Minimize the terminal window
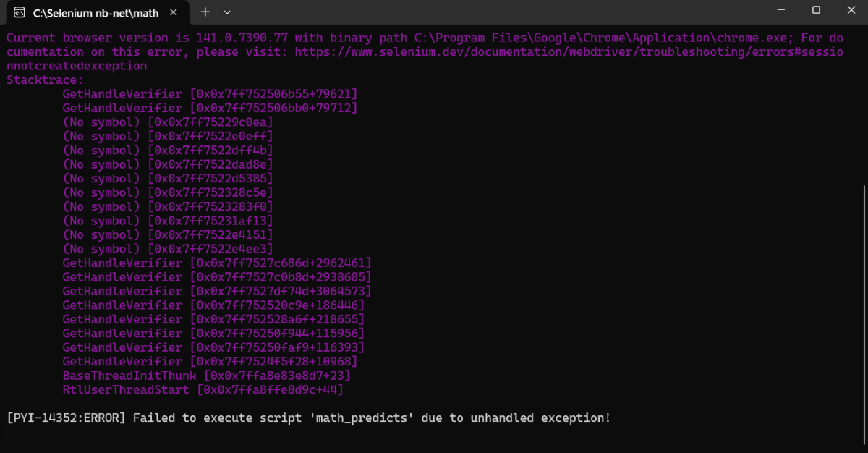This screenshot has height=453, width=868. click(x=783, y=10)
